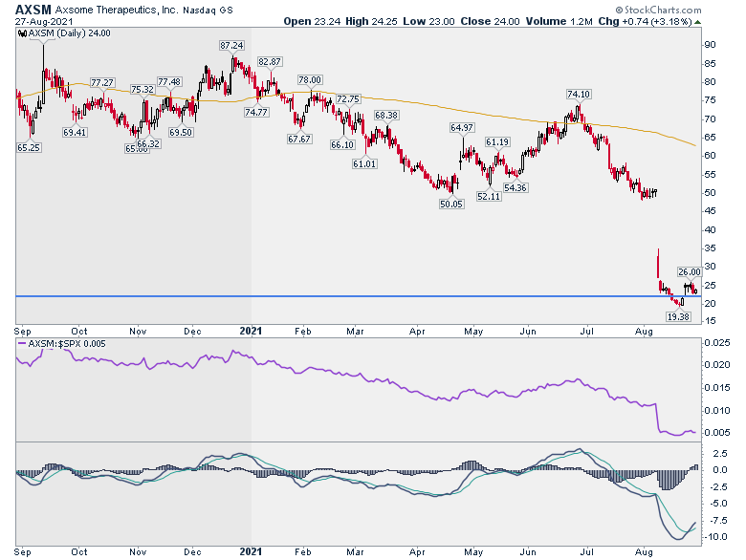The width and height of the screenshot is (746, 560).
Task: Click the 50.05 low price label
Action: click(451, 204)
